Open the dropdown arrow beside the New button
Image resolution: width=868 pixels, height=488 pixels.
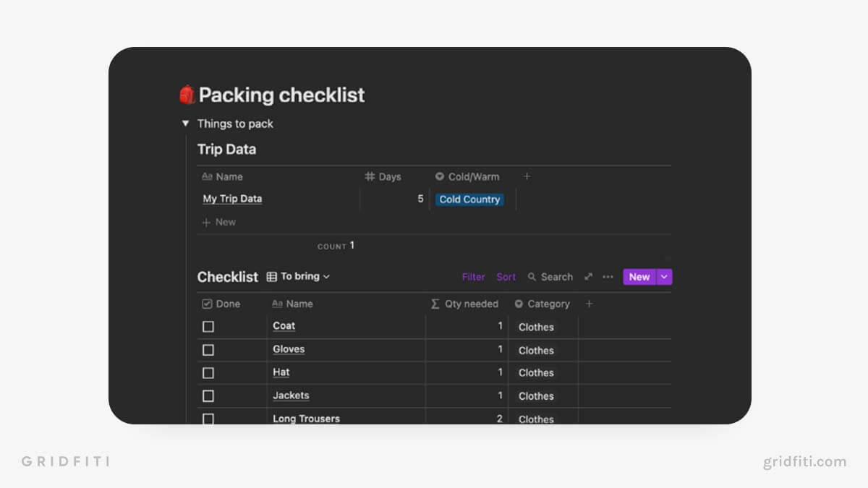pyautogui.click(x=663, y=277)
